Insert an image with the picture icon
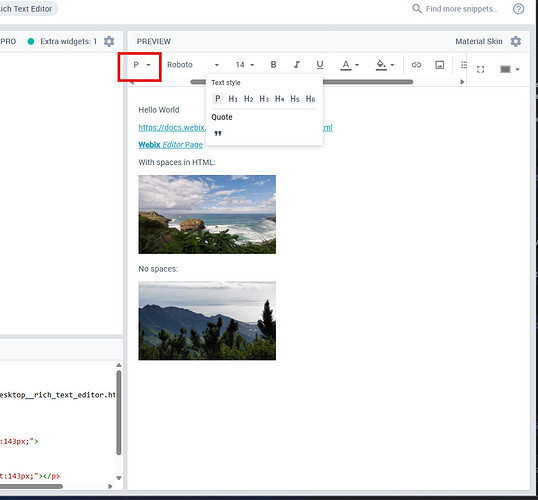The height and width of the screenshot is (500, 538). [440, 65]
